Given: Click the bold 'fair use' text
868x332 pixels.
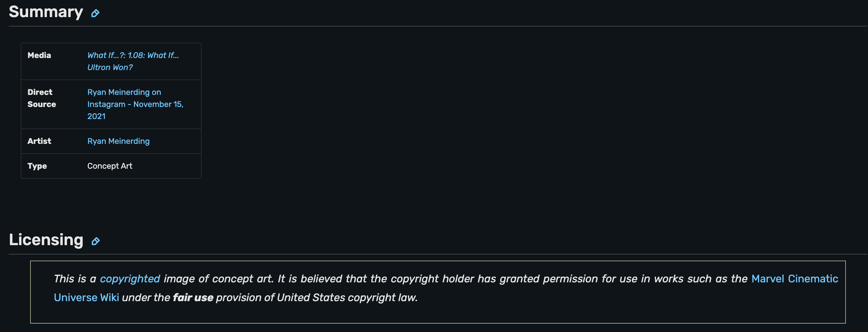Looking at the screenshot, I should 193,297.
